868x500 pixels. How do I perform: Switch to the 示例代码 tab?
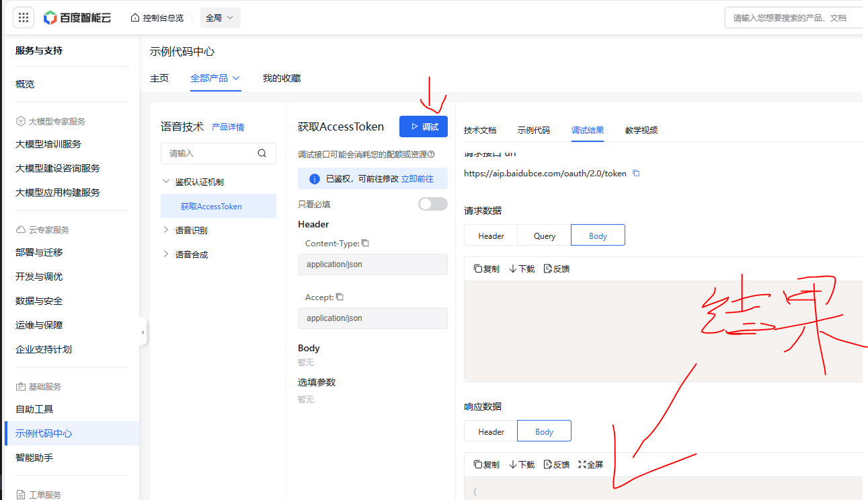(x=533, y=130)
